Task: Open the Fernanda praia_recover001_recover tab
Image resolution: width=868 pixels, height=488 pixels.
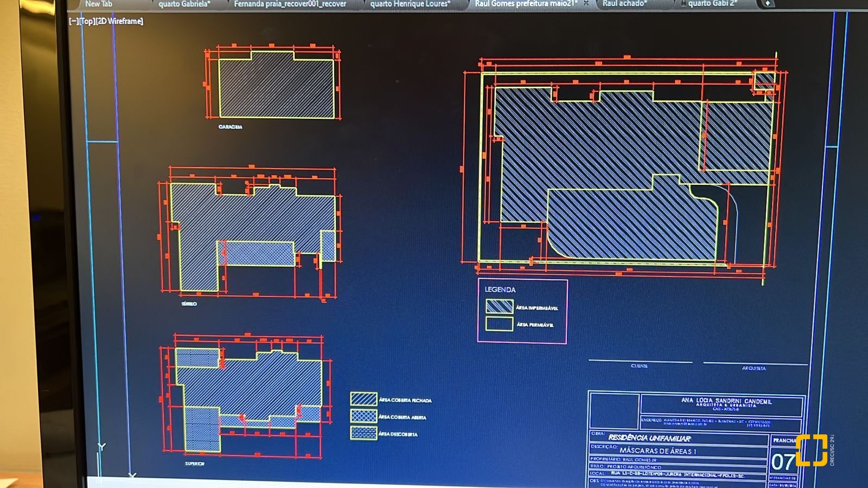Action: (x=290, y=4)
